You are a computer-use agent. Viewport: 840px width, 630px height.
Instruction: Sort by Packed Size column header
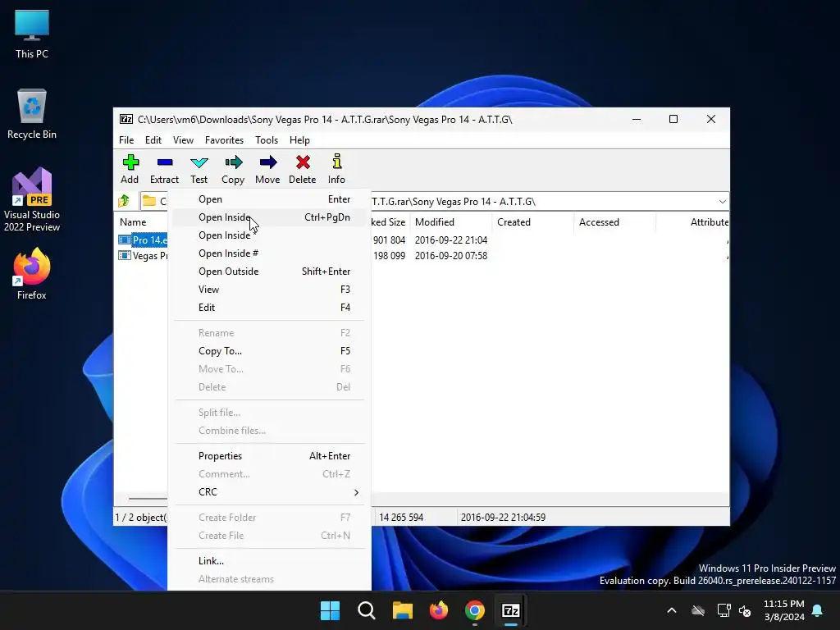click(390, 221)
